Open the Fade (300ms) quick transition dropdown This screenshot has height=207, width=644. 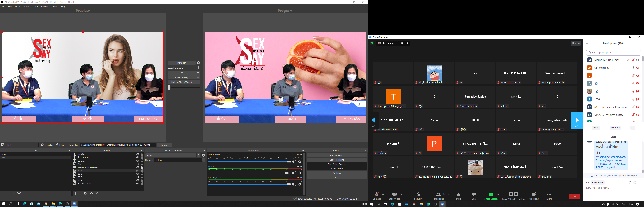pos(198,77)
